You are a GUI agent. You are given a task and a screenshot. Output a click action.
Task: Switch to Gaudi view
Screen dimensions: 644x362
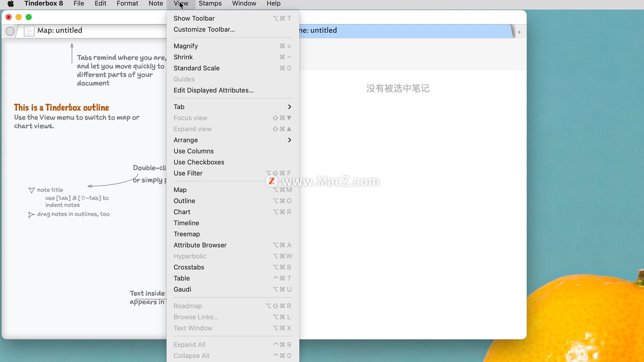(232, 289)
